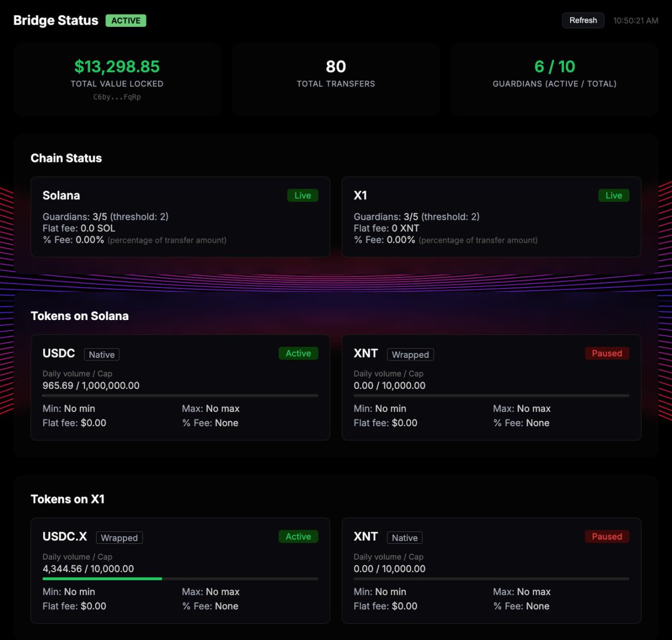The image size is (672, 640).
Task: Click 'Flat fee: 0.0 SOL' text
Action: [79, 228]
